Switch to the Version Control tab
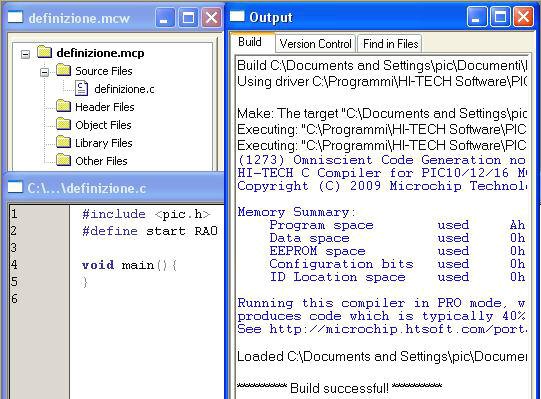 (x=315, y=44)
